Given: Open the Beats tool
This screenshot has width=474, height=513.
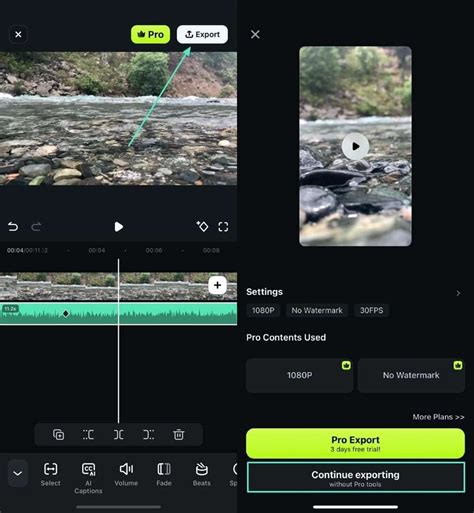Looking at the screenshot, I should (202, 475).
